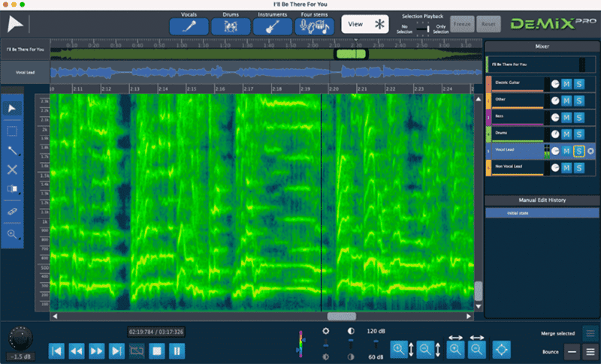Mute the Electric Guitar track
This screenshot has width=601, height=364.
pyautogui.click(x=566, y=84)
